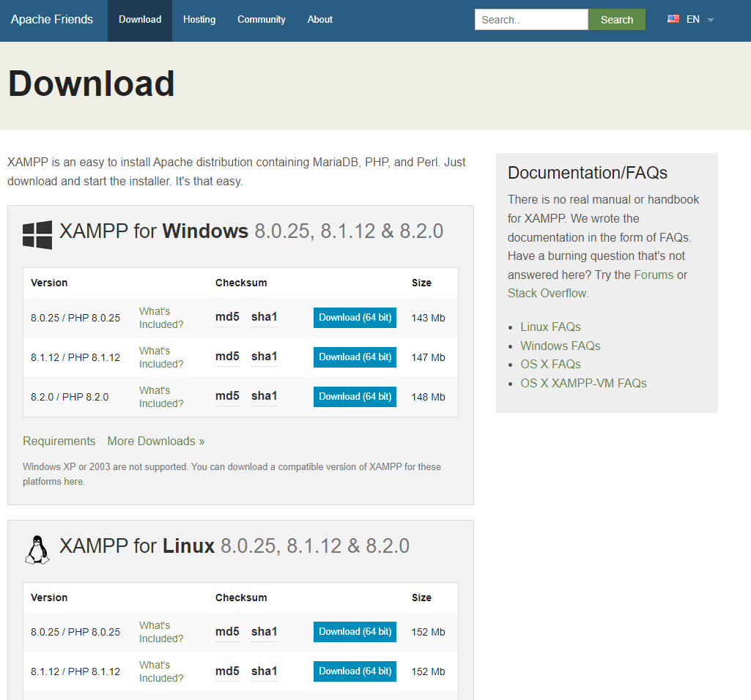The image size is (751, 700).
Task: Open the Requirements link
Action: (x=59, y=441)
